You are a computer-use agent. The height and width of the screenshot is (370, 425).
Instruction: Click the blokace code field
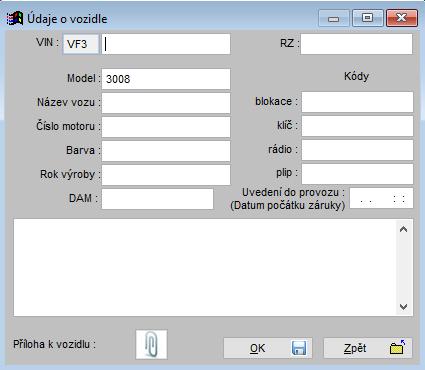tap(357, 102)
